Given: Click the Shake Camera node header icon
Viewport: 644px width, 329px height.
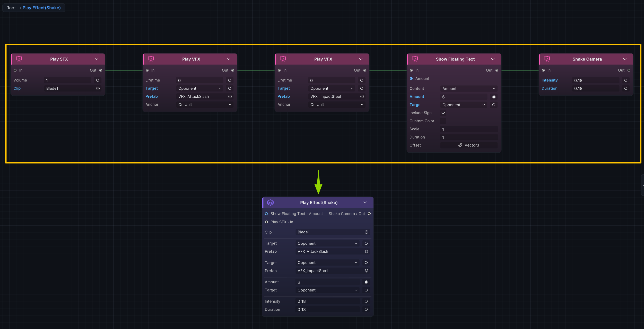Looking at the screenshot, I should pos(547,59).
